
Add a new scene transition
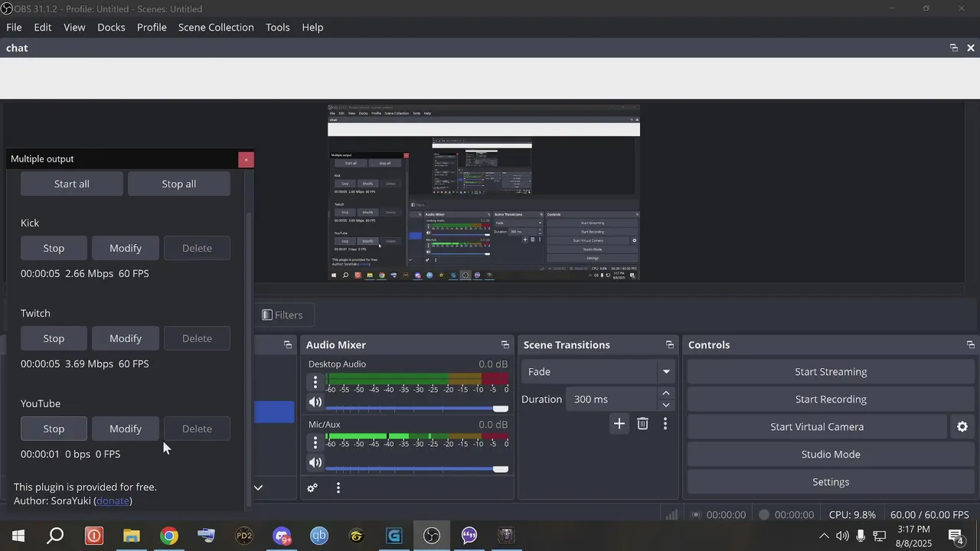(x=619, y=423)
